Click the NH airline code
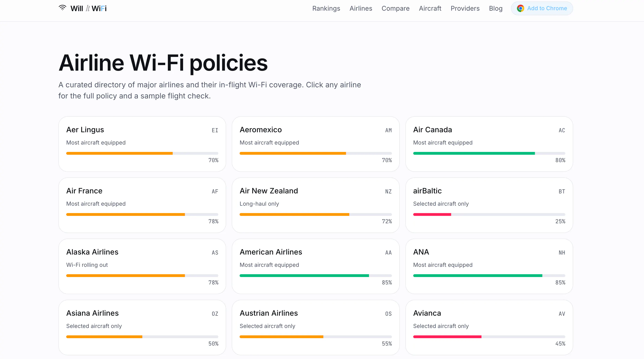 (562, 253)
